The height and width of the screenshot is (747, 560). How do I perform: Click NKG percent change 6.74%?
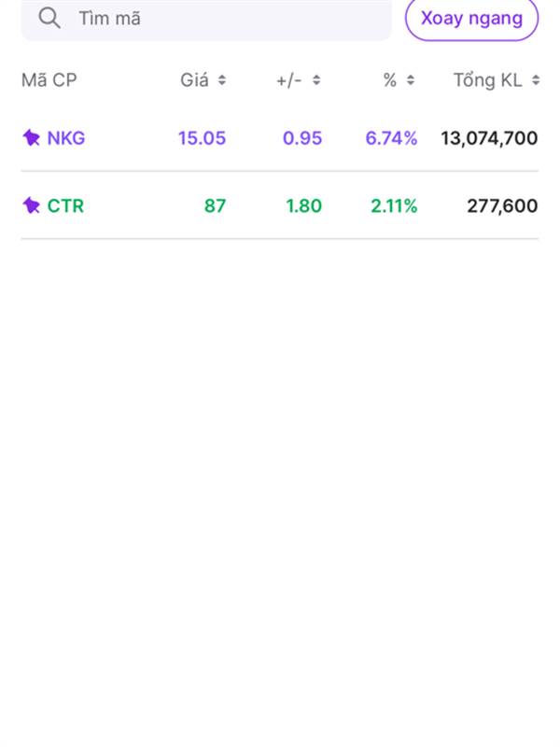[391, 138]
